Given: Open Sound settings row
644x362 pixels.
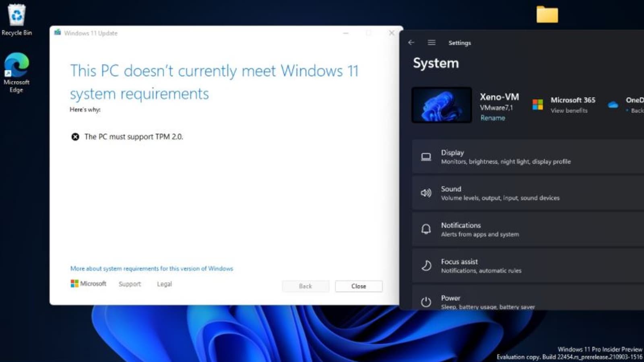Looking at the screenshot, I should click(528, 193).
